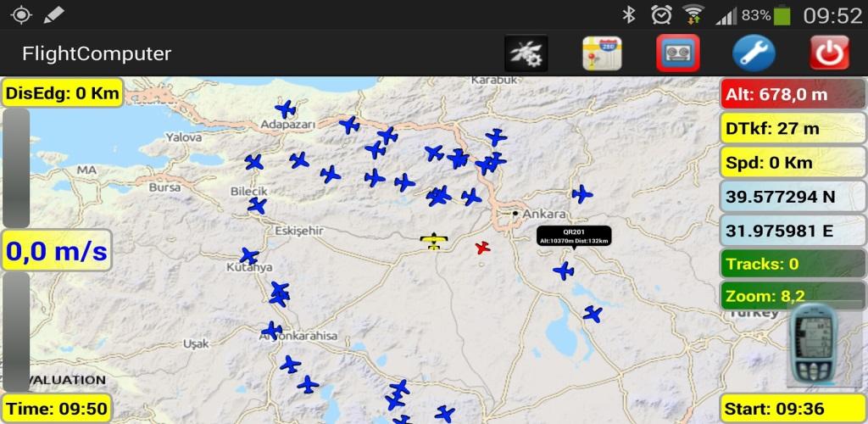
Task: Tap the DisEdg: 0 Km label
Action: click(62, 92)
